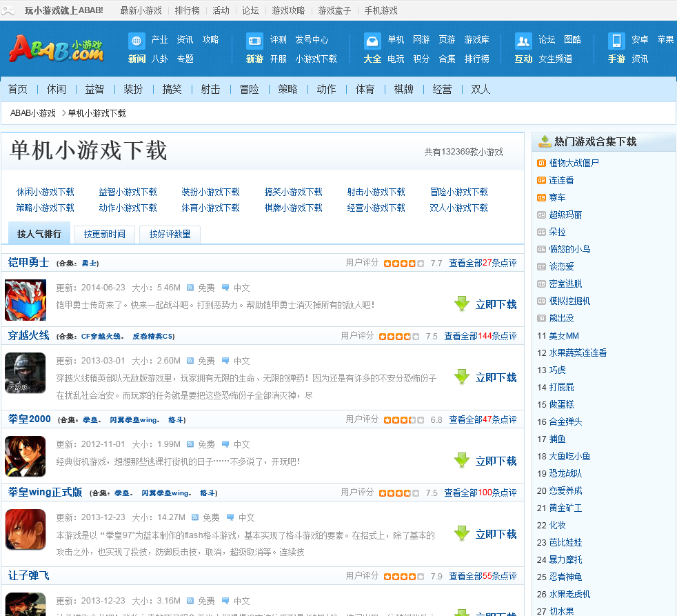
Task: Click 小游戏下载 in header
Action: point(316,59)
